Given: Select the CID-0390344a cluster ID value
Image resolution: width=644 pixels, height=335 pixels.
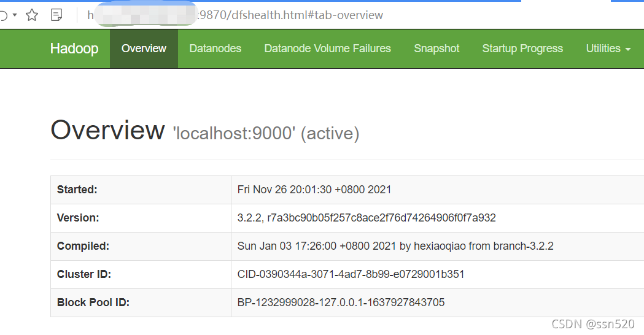Looking at the screenshot, I should (x=351, y=274).
